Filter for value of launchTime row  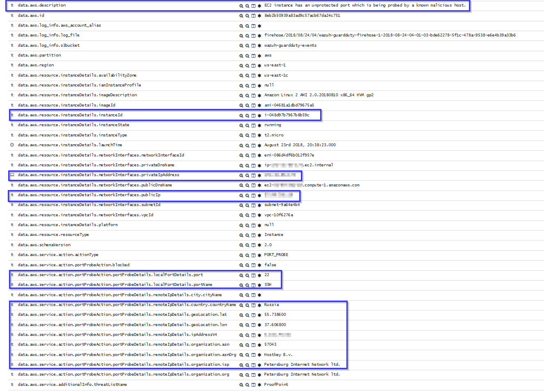241,145
